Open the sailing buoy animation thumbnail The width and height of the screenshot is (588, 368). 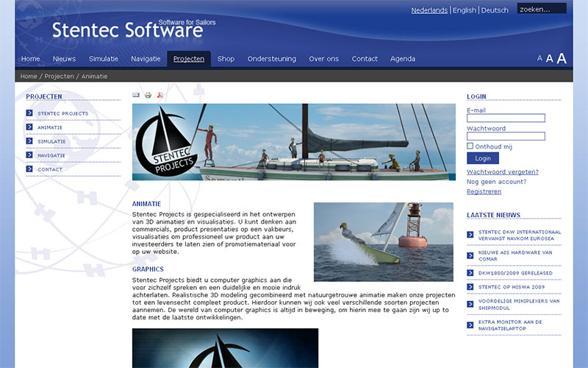click(x=384, y=242)
